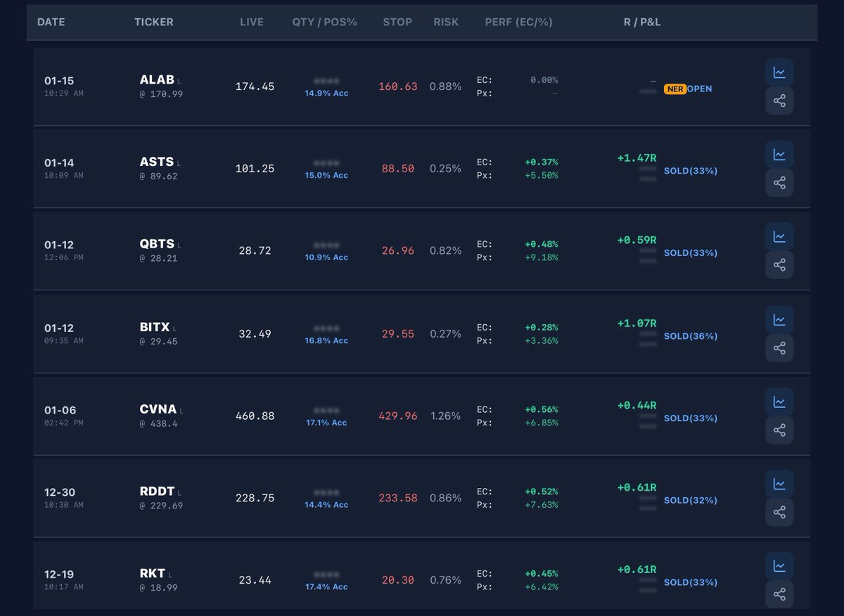The height and width of the screenshot is (616, 844).
Task: Click the +0.44R result on CVNA row
Action: click(x=637, y=406)
